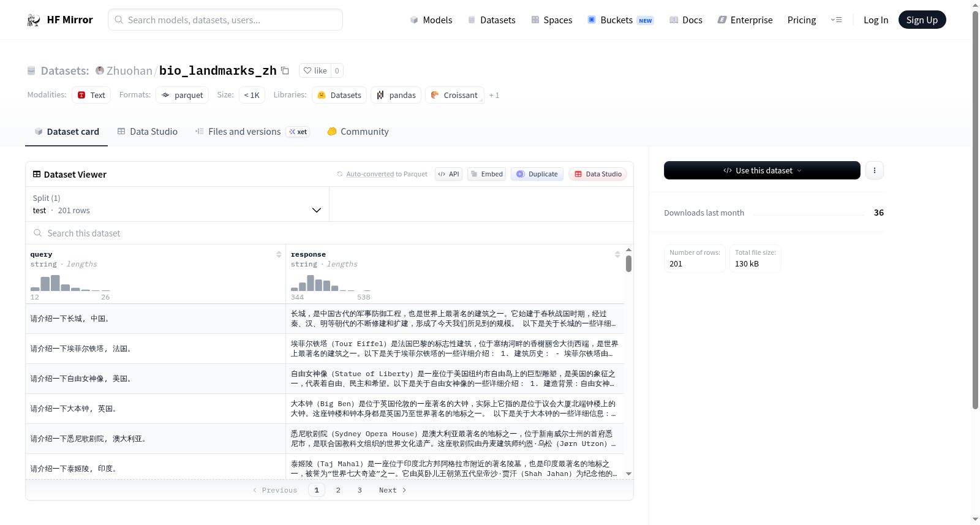The height and width of the screenshot is (525, 980).
Task: Like the dataset with the heart button
Action: click(x=315, y=70)
